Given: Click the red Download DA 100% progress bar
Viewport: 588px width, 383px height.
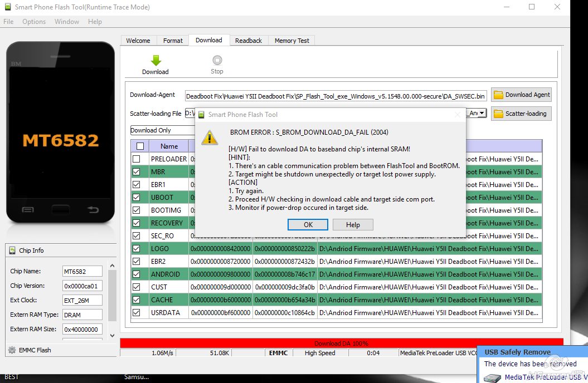Looking at the screenshot, I should coord(342,343).
